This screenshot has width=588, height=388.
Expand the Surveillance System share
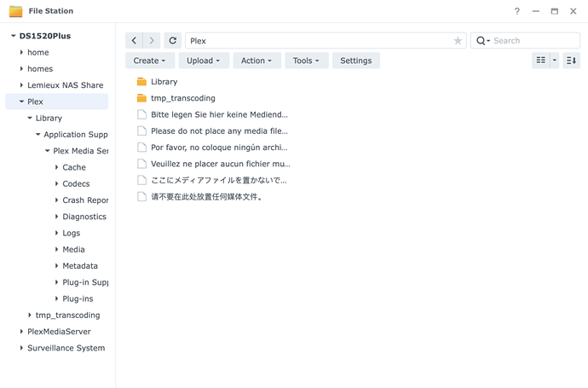[21, 348]
